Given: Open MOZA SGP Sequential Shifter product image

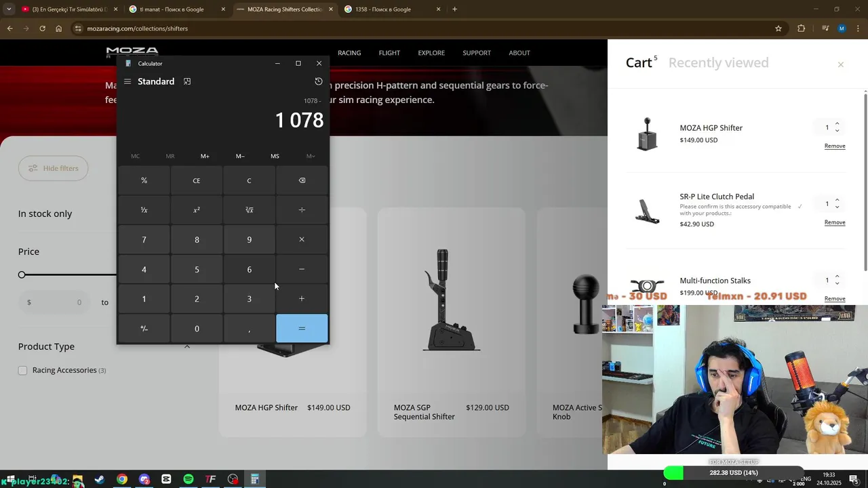Looking at the screenshot, I should pyautogui.click(x=451, y=300).
